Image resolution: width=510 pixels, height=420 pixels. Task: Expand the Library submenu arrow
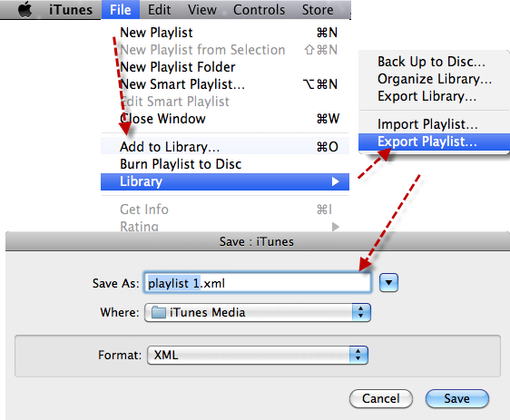[336, 181]
